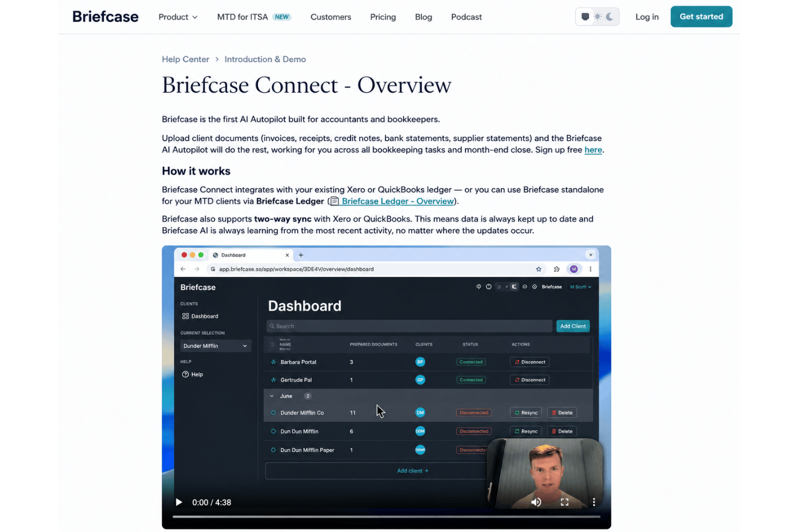The height and width of the screenshot is (532, 798).
Task: Click Disconnect for Barbara Portal in video
Action: click(x=529, y=362)
